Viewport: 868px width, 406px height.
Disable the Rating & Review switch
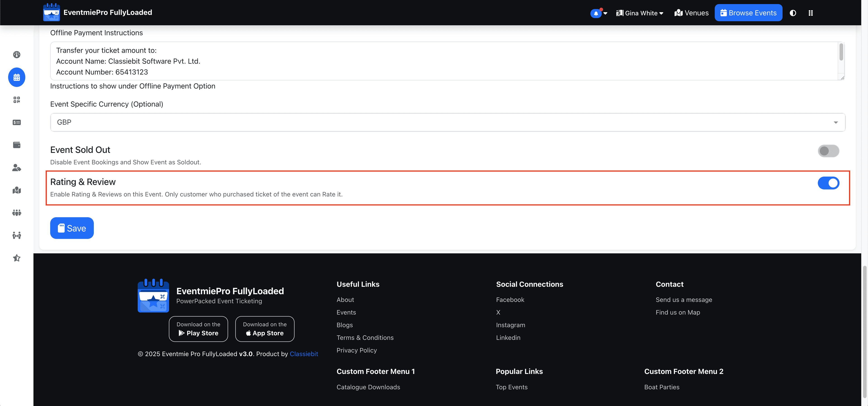(828, 183)
